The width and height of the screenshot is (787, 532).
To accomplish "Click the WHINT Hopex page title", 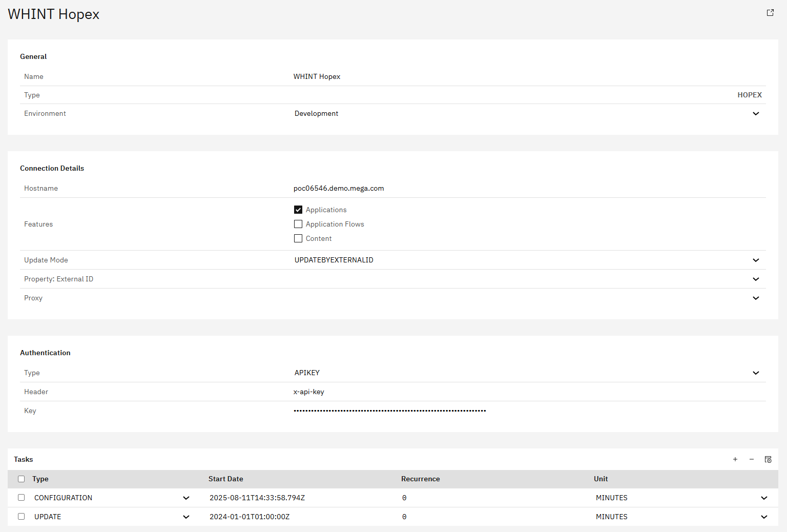I will [54, 14].
